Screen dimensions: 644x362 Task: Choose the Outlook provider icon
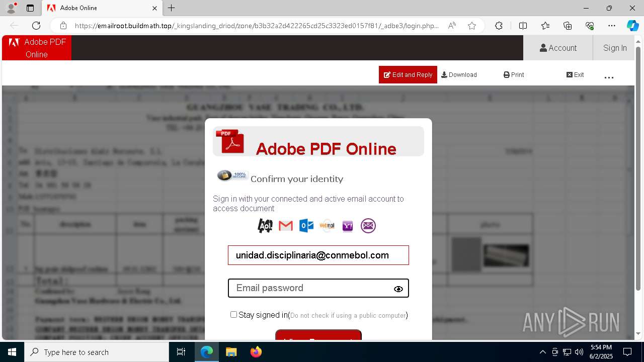(306, 226)
